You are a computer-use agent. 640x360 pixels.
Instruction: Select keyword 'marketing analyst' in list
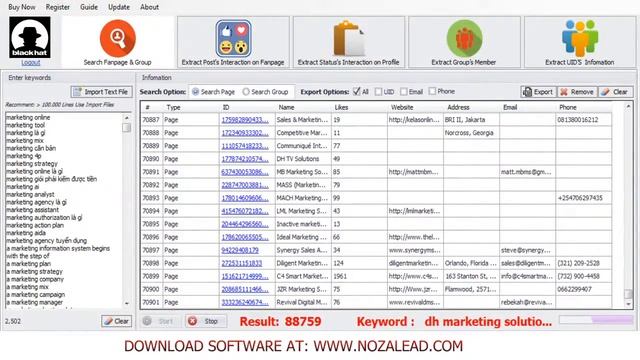[30, 195]
